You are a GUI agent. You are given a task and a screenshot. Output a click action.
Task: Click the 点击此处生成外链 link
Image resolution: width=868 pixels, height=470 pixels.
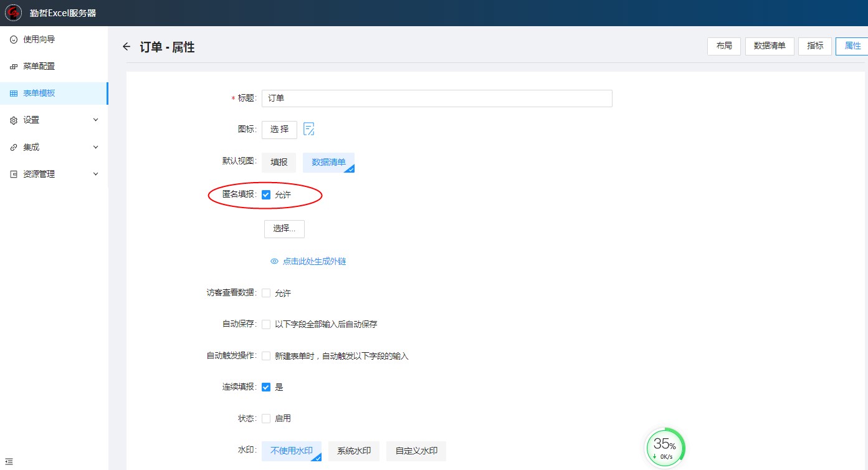point(314,262)
